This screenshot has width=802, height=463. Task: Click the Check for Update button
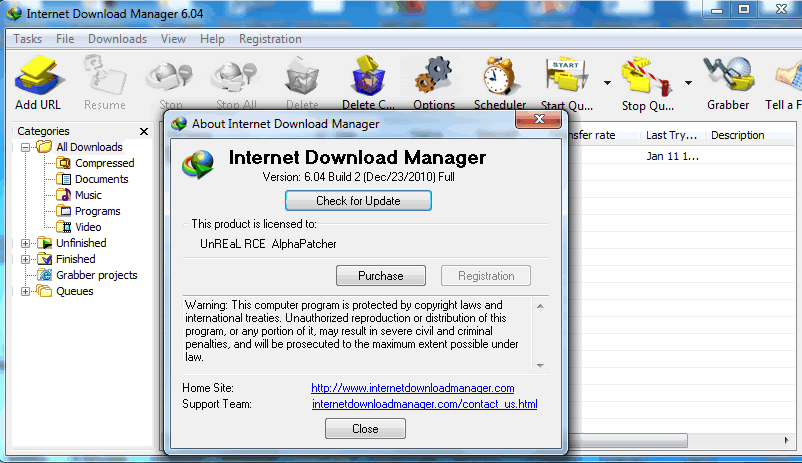(x=358, y=201)
